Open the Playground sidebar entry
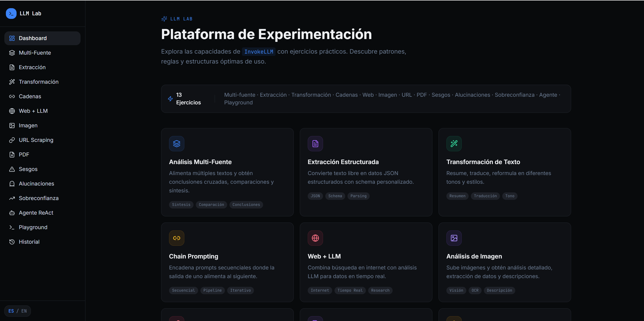Viewport: 644px width, 321px height. click(42, 227)
